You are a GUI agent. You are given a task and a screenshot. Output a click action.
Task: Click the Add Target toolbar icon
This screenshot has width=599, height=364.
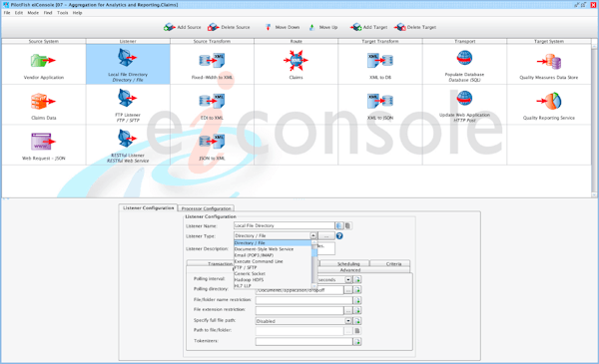(355, 27)
